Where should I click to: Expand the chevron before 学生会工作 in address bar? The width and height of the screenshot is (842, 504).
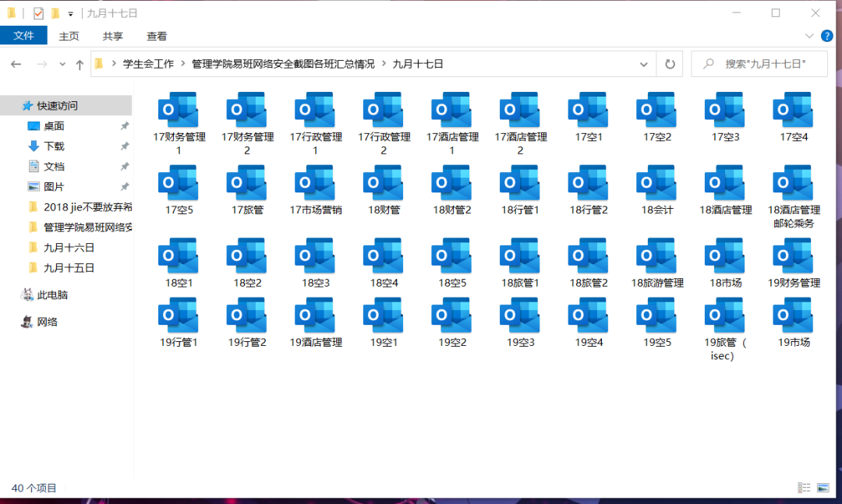[114, 64]
